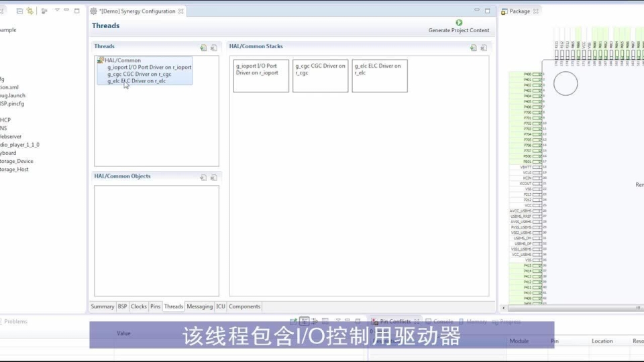Switch to the BSP tab
Image resolution: width=644 pixels, height=362 pixels.
coord(122,306)
